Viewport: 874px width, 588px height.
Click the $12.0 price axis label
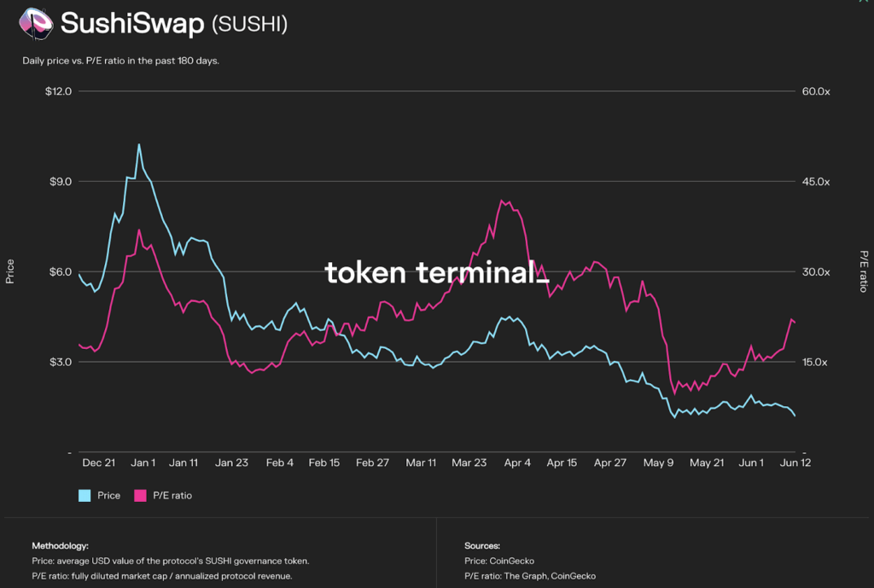tap(58, 91)
